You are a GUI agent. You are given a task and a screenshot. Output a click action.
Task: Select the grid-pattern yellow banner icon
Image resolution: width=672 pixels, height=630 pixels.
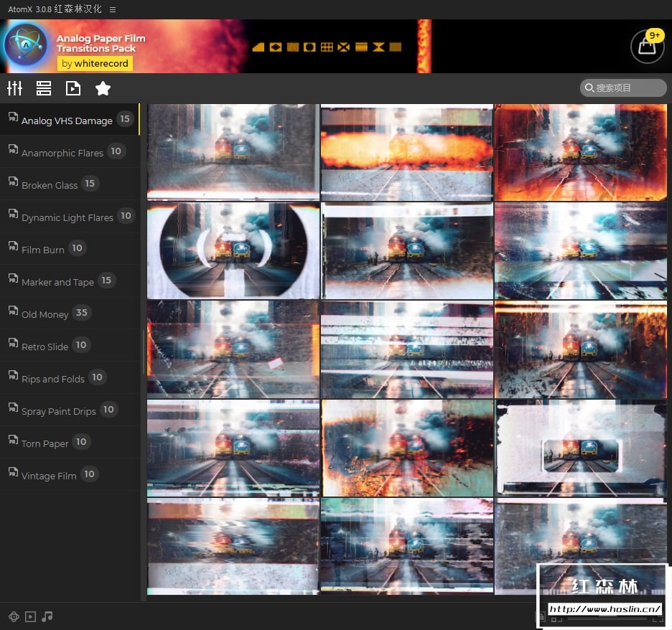click(327, 47)
